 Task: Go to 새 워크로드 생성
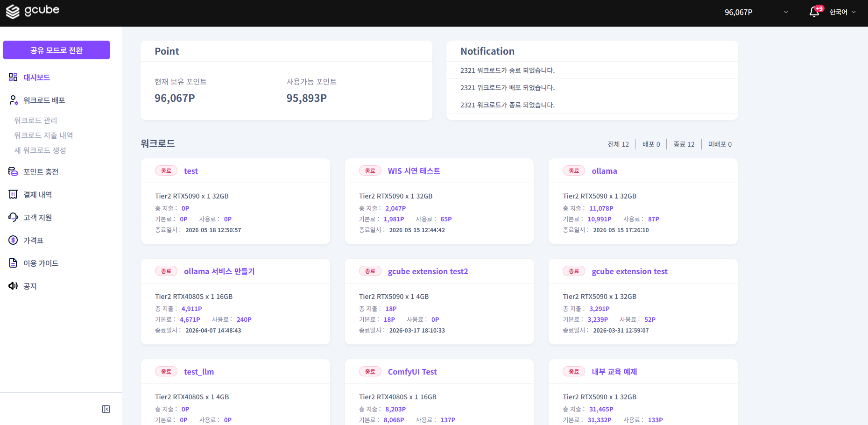[x=40, y=150]
